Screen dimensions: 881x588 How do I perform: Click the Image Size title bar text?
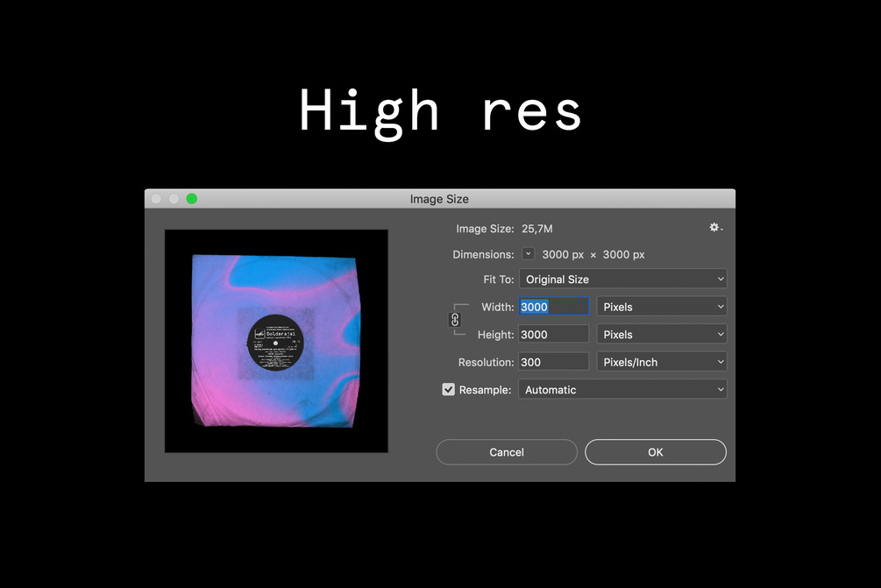[x=439, y=199]
